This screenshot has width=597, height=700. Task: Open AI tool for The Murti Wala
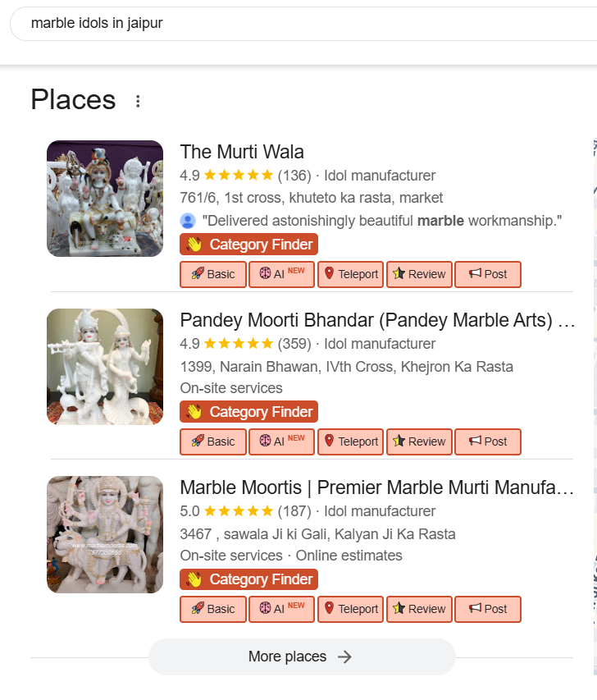281,274
